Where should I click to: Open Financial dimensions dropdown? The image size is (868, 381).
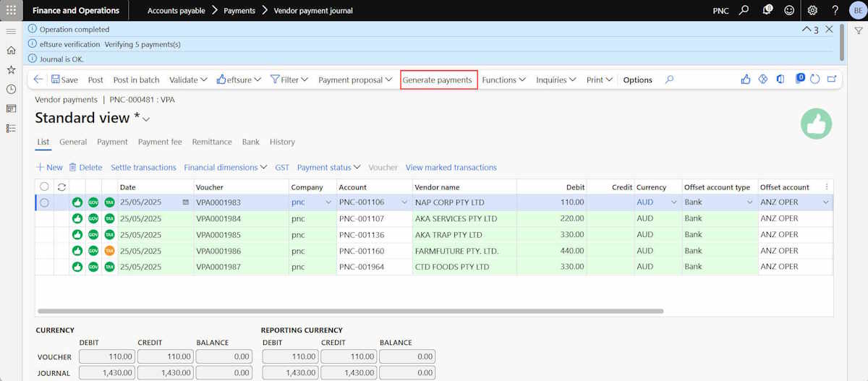pos(226,167)
